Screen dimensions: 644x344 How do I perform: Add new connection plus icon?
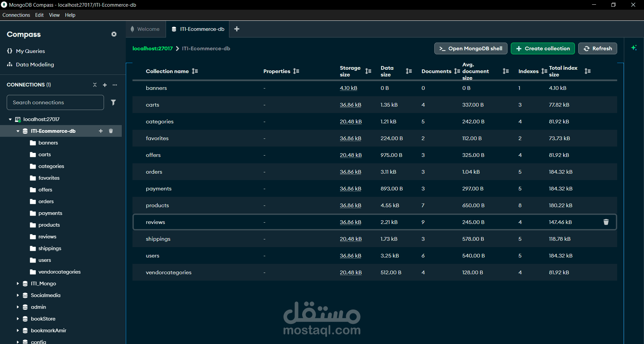coord(105,85)
